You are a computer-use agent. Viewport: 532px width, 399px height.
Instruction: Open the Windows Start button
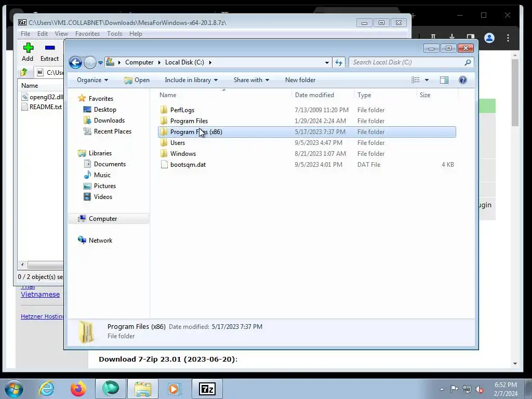click(x=14, y=389)
